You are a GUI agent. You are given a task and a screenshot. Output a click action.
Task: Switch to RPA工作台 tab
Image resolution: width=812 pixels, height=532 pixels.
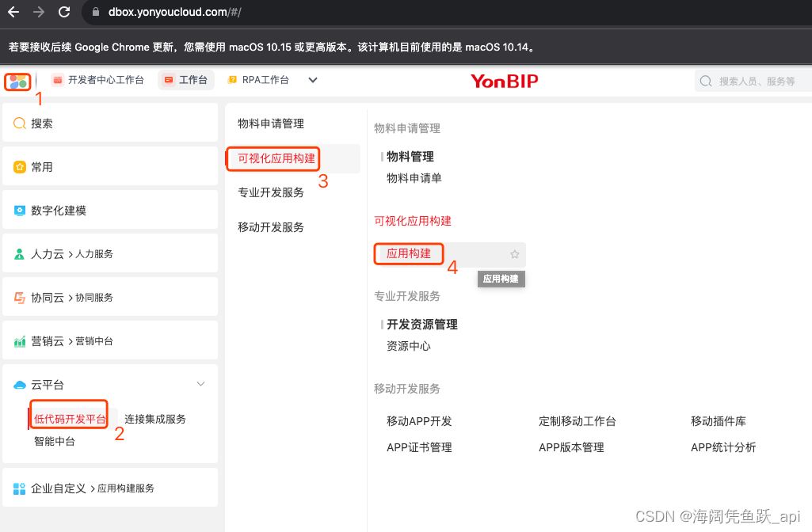point(258,80)
